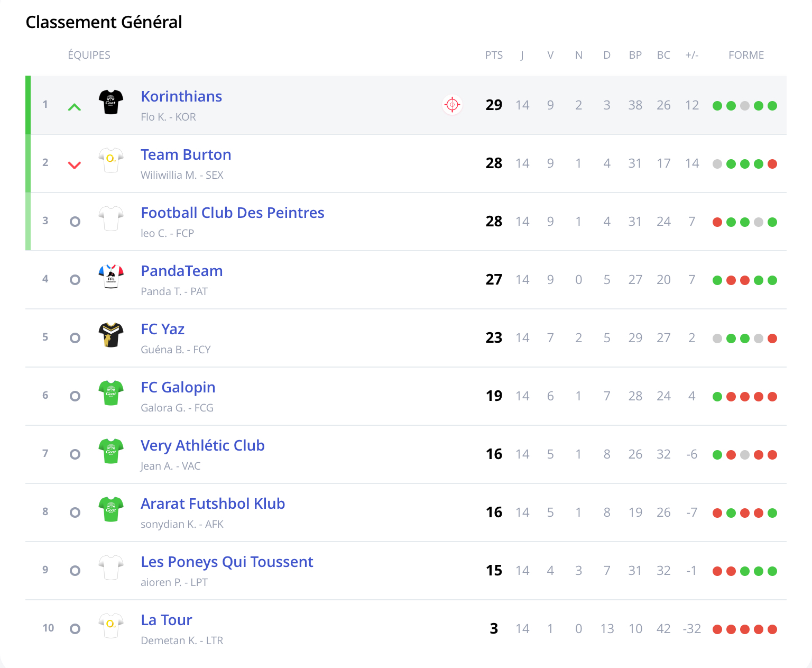Click the BP column header
The width and height of the screenshot is (812, 668).
coord(635,55)
